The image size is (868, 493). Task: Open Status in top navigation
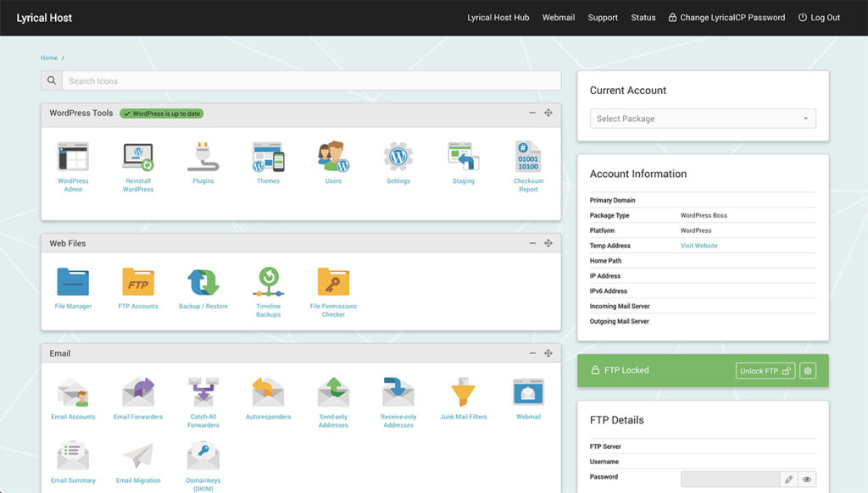[x=643, y=18]
